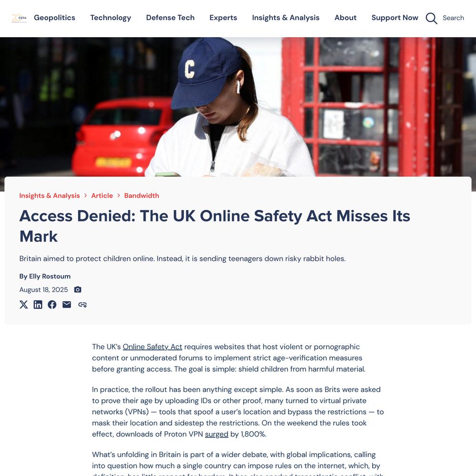Share article on X (Twitter)
Viewport: 476px width, 476px height.
click(24, 305)
